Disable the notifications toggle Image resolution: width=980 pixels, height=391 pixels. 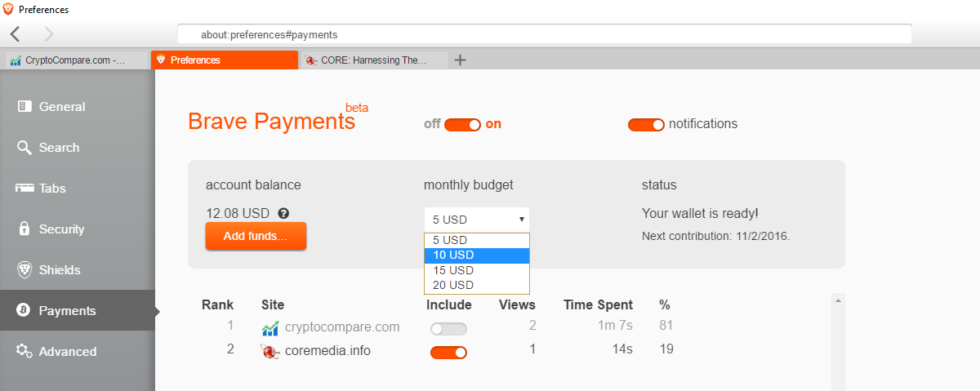pos(646,125)
